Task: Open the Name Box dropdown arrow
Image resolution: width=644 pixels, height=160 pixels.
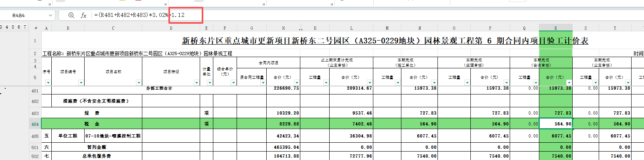Action: point(51,15)
